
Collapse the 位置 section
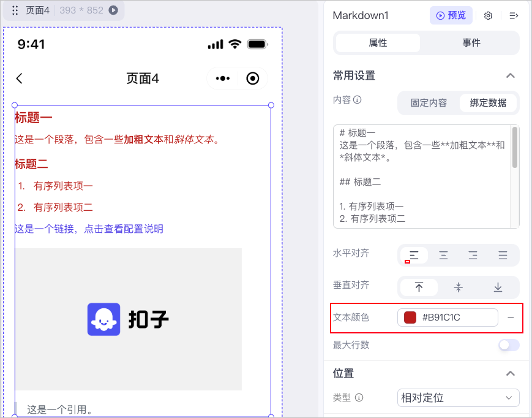click(511, 373)
